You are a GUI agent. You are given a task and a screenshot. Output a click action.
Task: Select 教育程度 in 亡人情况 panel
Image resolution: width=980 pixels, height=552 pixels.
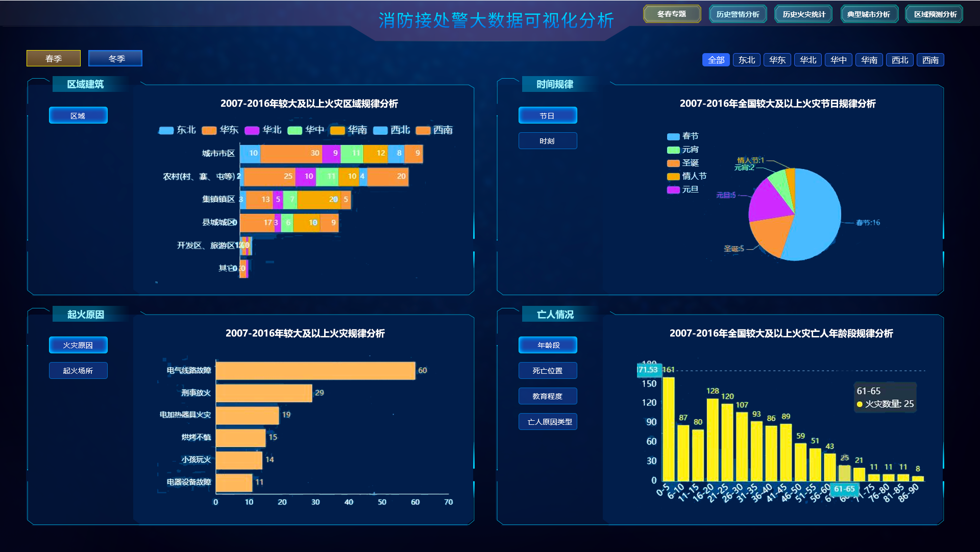coord(548,396)
